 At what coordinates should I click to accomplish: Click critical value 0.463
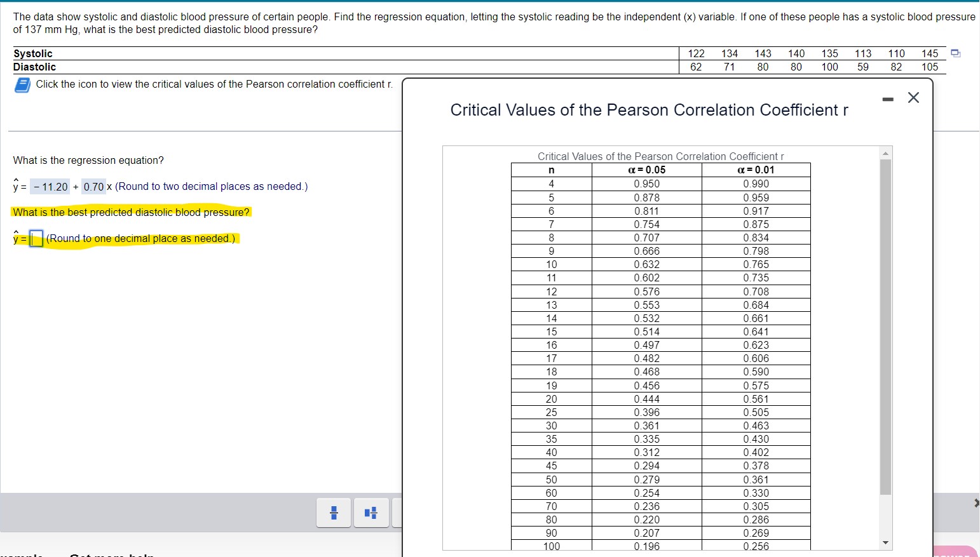(x=756, y=426)
